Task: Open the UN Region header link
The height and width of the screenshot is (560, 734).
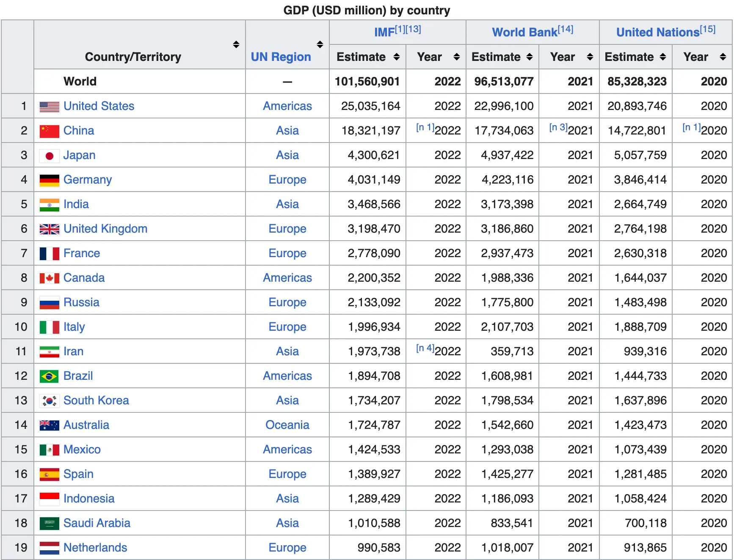Action: pos(281,57)
